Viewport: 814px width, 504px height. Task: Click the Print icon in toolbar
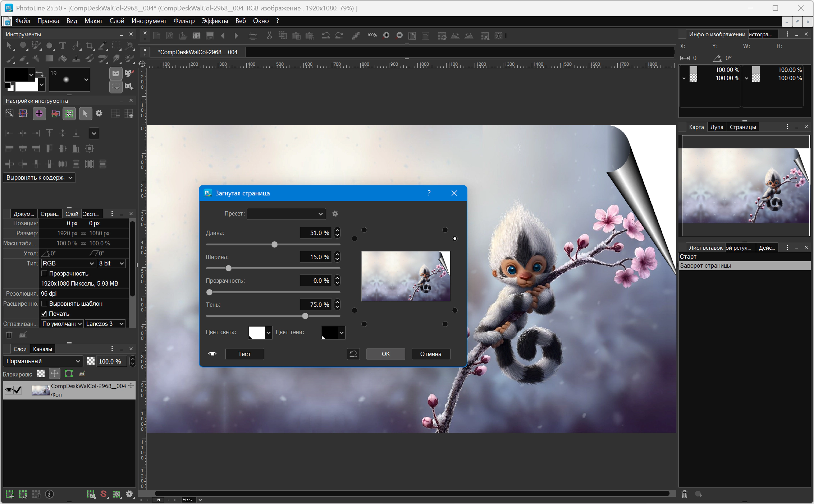(253, 36)
